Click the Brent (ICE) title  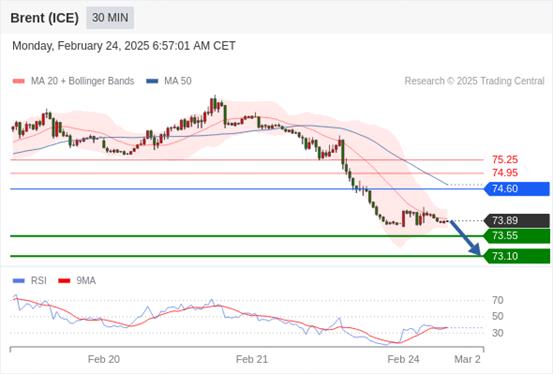point(44,18)
